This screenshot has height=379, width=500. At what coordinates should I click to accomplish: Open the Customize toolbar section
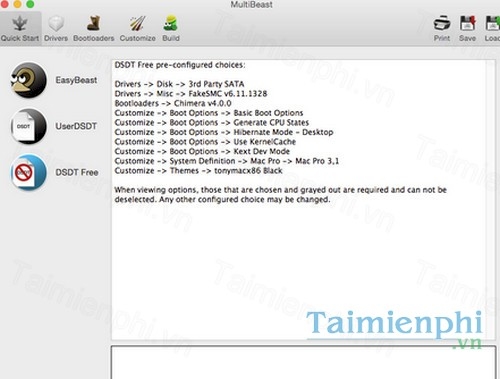pos(138,28)
